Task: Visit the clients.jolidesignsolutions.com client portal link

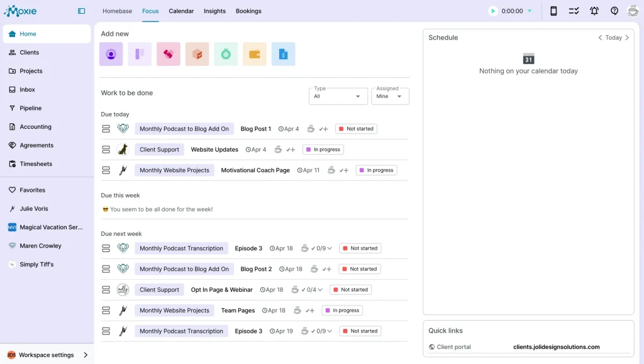Action: pyautogui.click(x=557, y=346)
